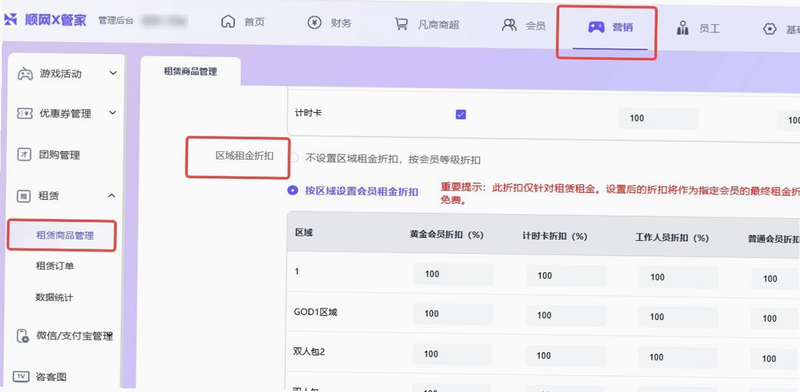Click the 团购管理 sidebar icon
The width and height of the screenshot is (800, 392).
coord(24,155)
